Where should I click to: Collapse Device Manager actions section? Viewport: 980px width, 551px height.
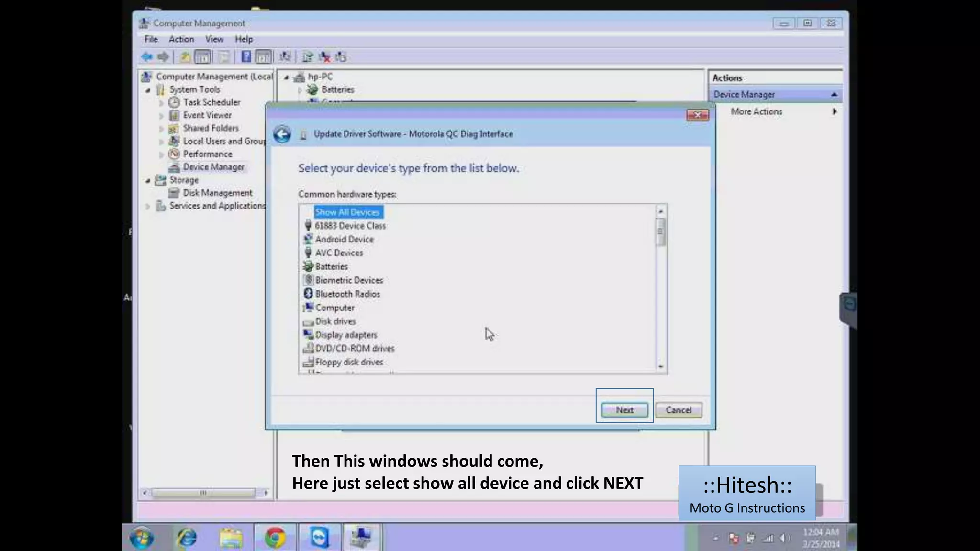[834, 95]
